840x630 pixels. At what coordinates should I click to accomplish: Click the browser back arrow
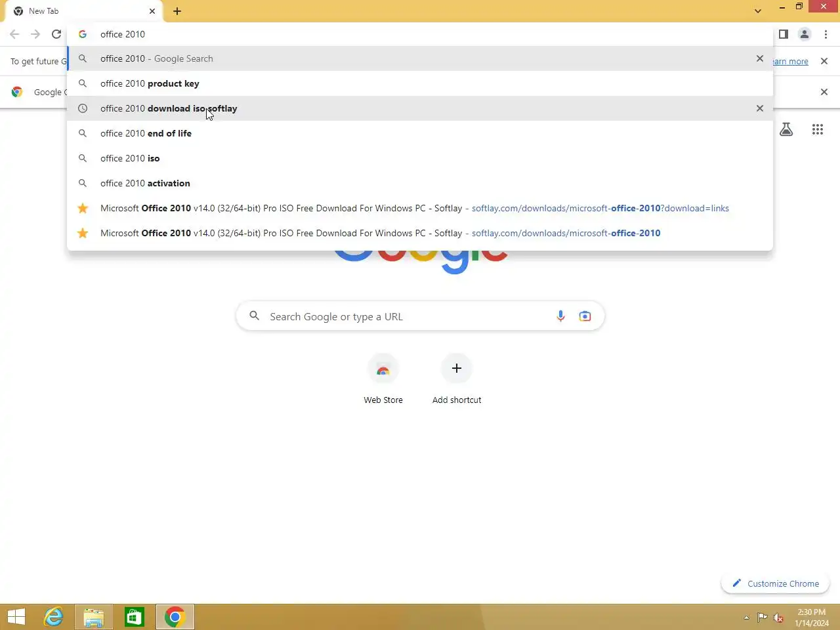coord(14,34)
